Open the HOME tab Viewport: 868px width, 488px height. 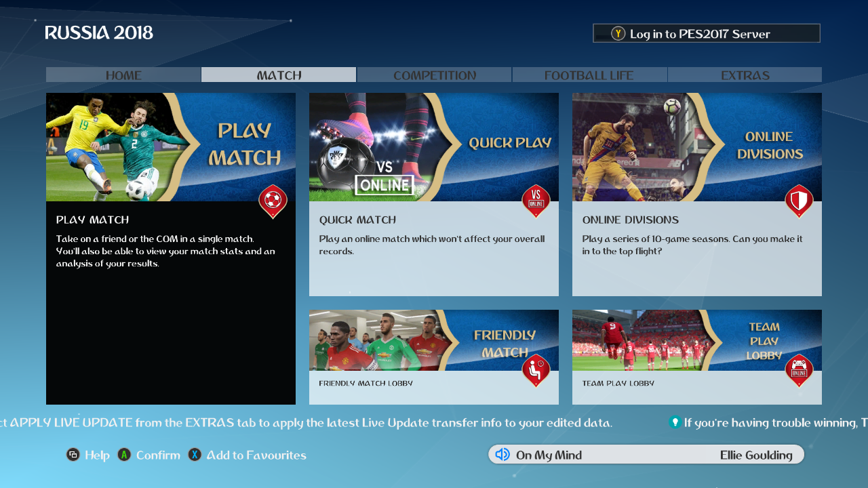[123, 75]
